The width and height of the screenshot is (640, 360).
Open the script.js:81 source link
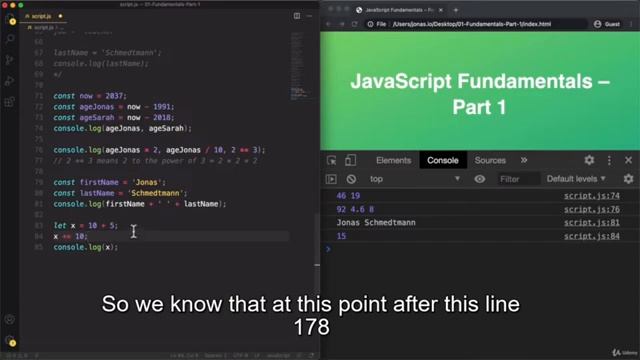pyautogui.click(x=591, y=223)
